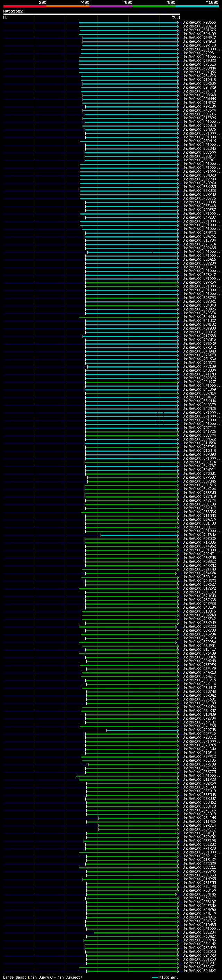Click label UniRef100_Q3J2H6

pos(199,818)
